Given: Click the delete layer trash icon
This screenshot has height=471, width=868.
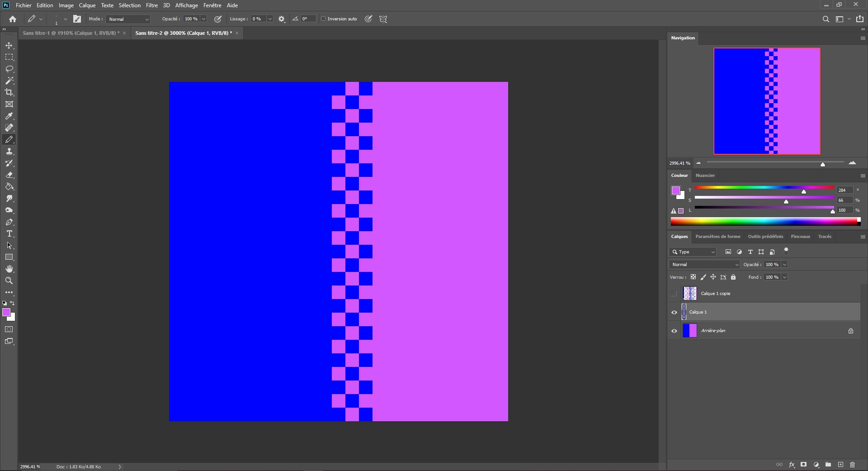Looking at the screenshot, I should pyautogui.click(x=853, y=465).
